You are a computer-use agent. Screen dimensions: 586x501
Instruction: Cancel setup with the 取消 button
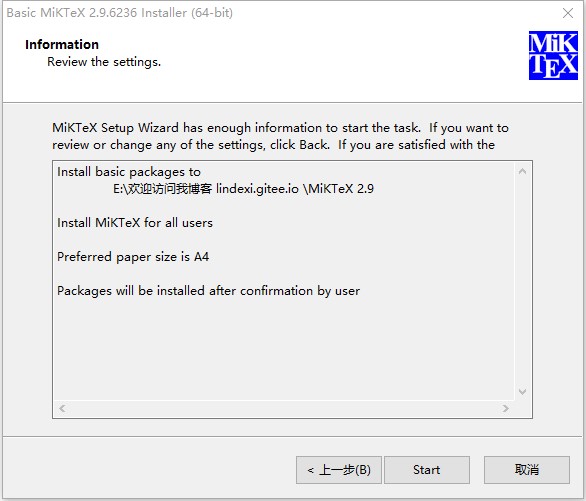point(527,470)
